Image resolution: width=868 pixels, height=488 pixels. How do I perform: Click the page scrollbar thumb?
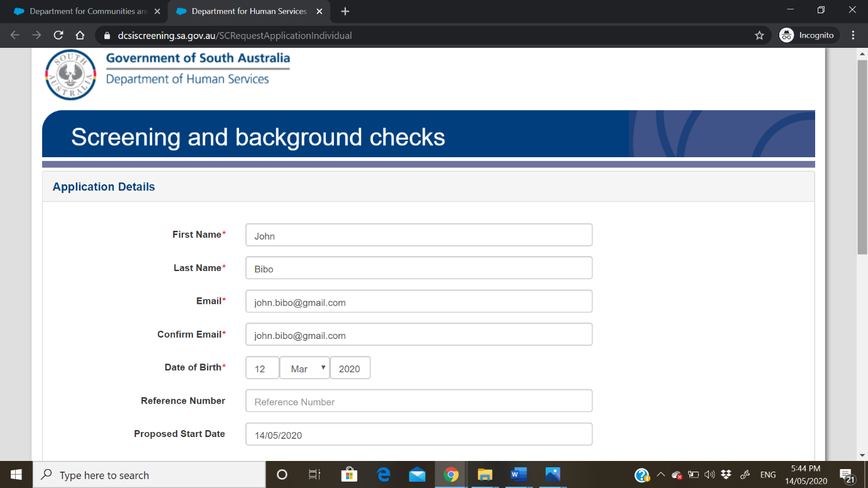[862, 157]
